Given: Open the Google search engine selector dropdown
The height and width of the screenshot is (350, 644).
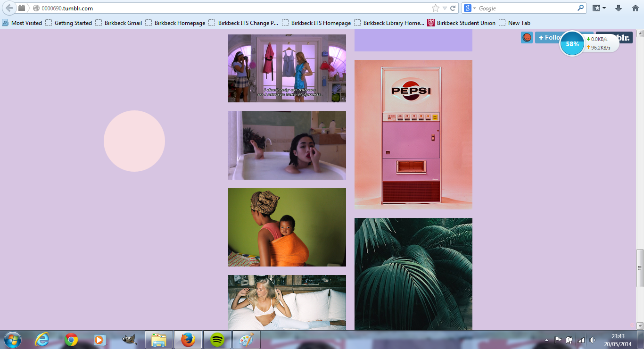Looking at the screenshot, I should point(470,8).
